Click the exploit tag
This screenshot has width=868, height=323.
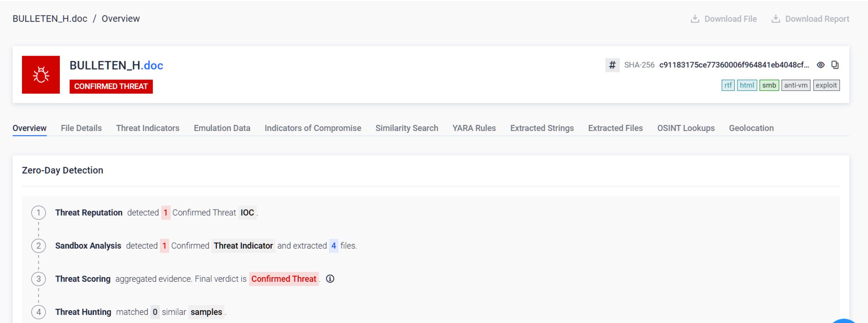click(x=826, y=85)
